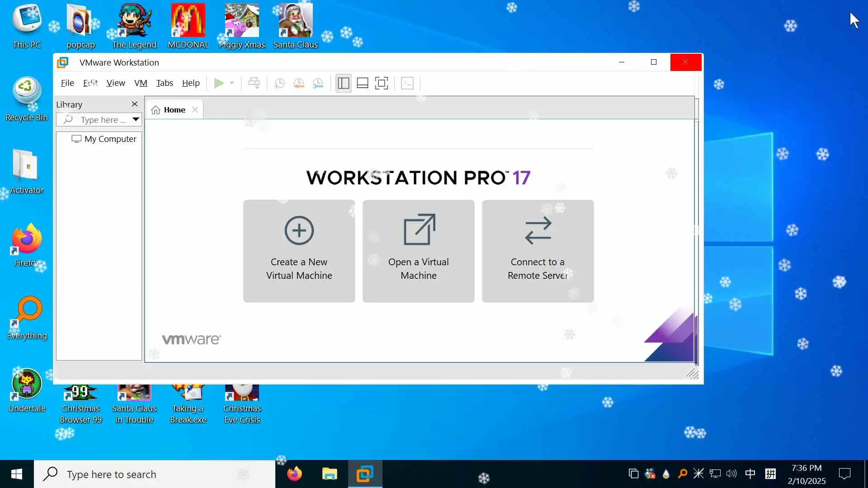Close the Library panel
This screenshot has height=488, width=868.
pos(134,104)
